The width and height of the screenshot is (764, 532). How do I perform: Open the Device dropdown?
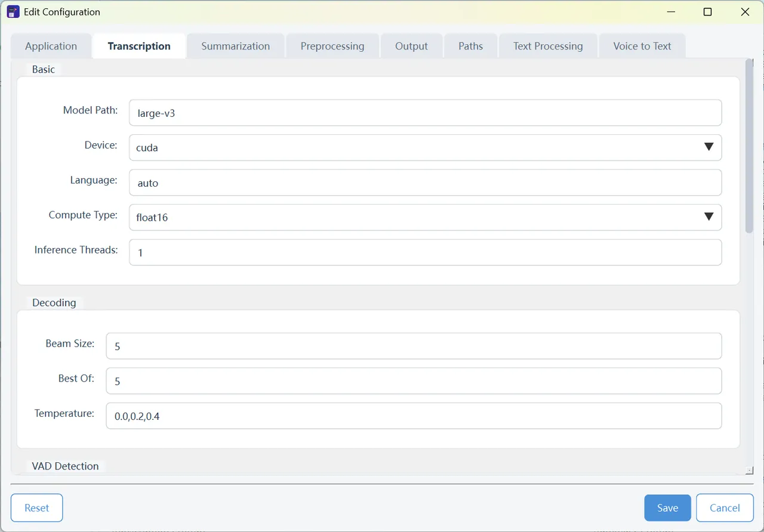tap(426, 147)
